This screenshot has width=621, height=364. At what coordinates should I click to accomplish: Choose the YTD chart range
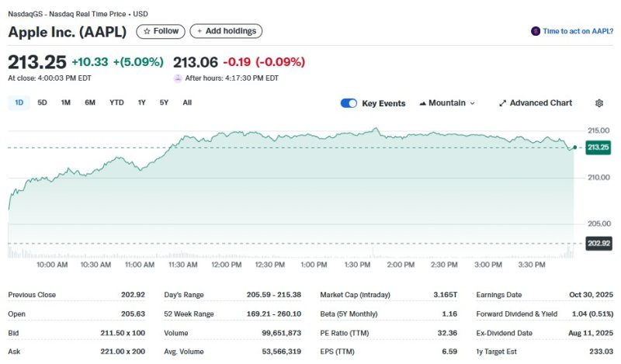click(116, 102)
